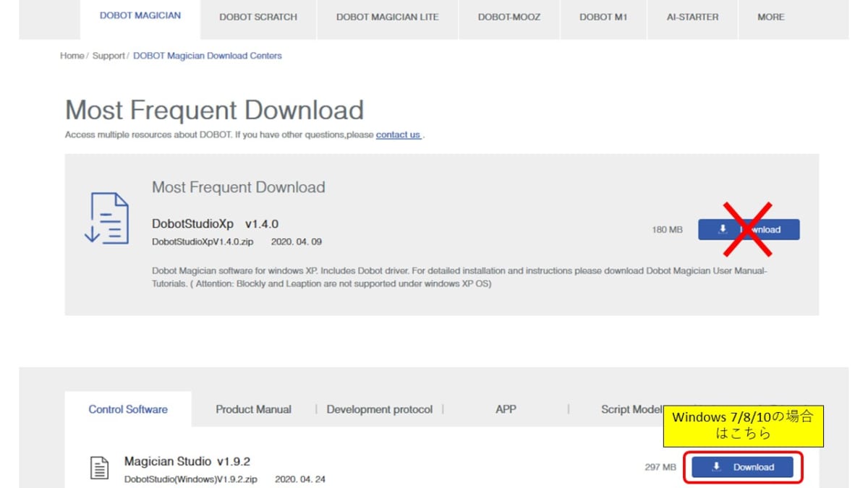The image size is (868, 488).
Task: Click the Home breadcrumb link
Action: [72, 56]
